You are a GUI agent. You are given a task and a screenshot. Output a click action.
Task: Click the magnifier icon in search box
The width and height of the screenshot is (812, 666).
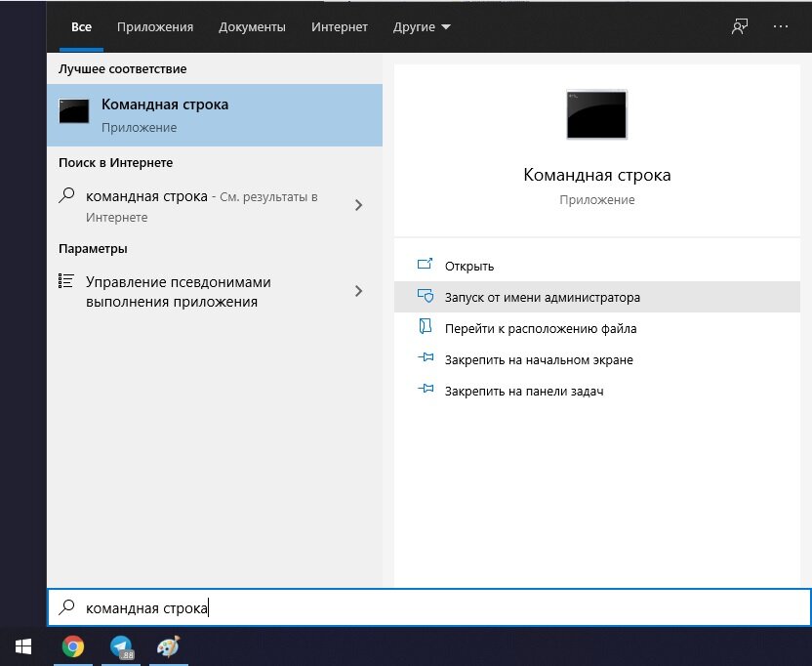(x=66, y=606)
